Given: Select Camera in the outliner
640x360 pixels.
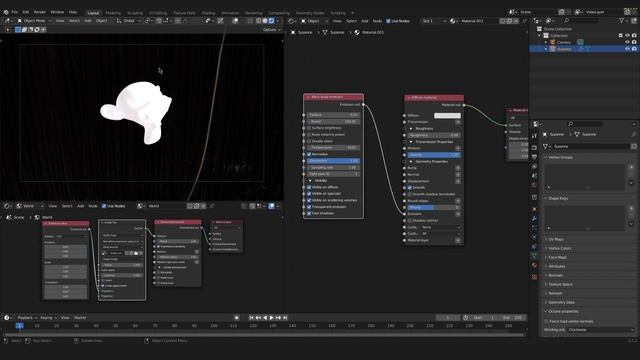Looking at the screenshot, I should coord(564,42).
